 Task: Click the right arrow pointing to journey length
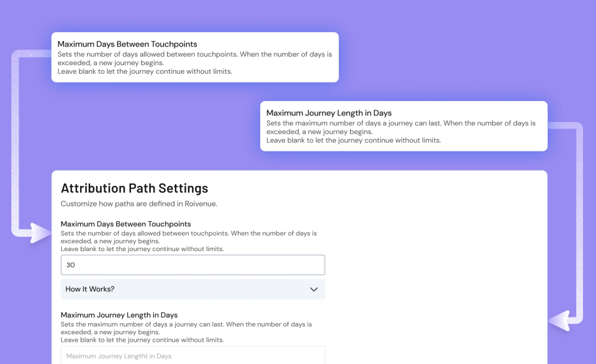pyautogui.click(x=559, y=321)
